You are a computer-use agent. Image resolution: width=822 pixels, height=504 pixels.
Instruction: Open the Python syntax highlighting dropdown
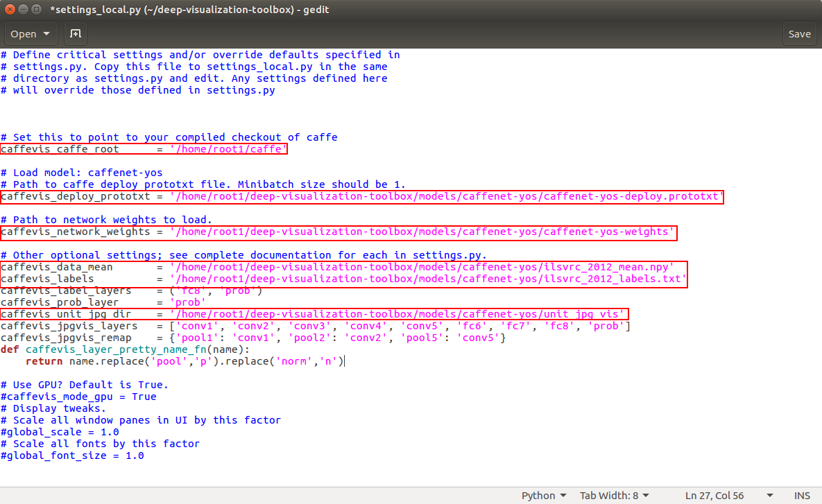pyautogui.click(x=543, y=495)
